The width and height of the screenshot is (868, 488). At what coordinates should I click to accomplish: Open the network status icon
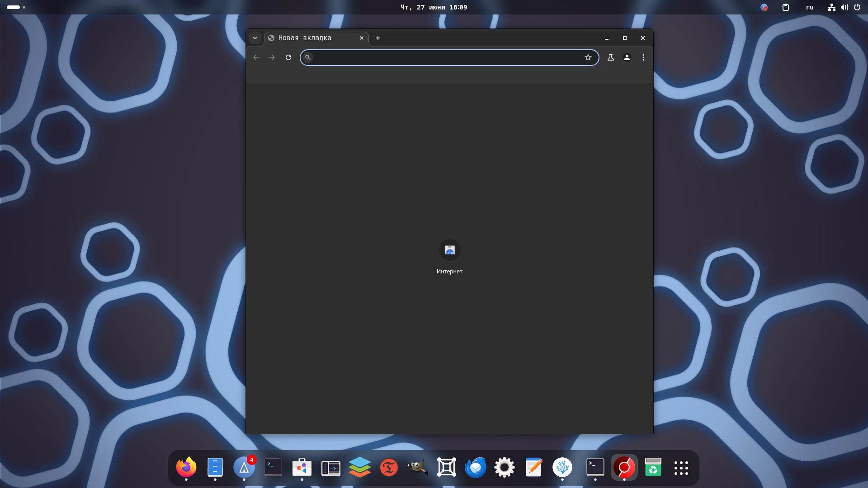[832, 7]
